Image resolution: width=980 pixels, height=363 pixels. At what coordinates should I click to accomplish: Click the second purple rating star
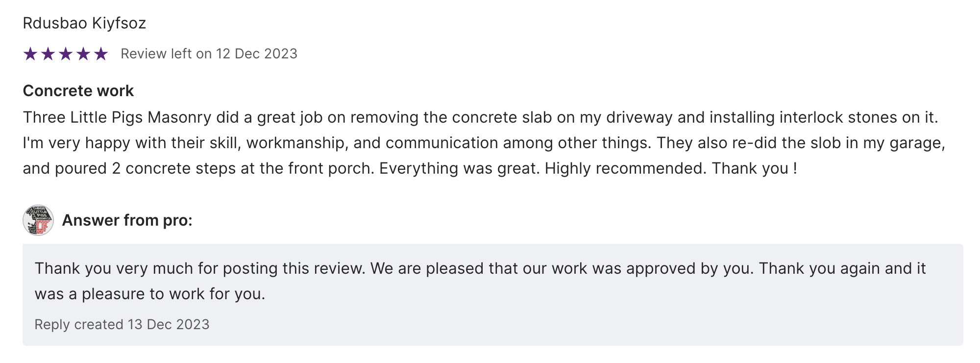click(x=48, y=53)
